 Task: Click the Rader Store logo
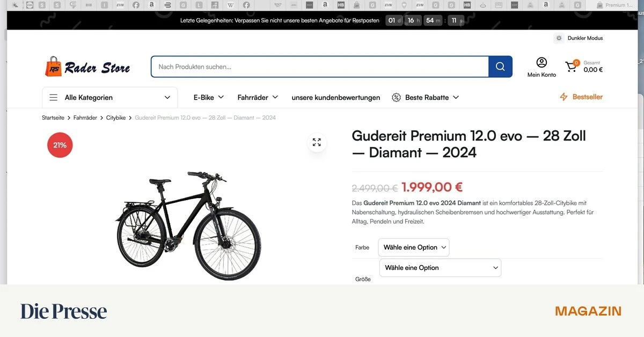(x=87, y=67)
